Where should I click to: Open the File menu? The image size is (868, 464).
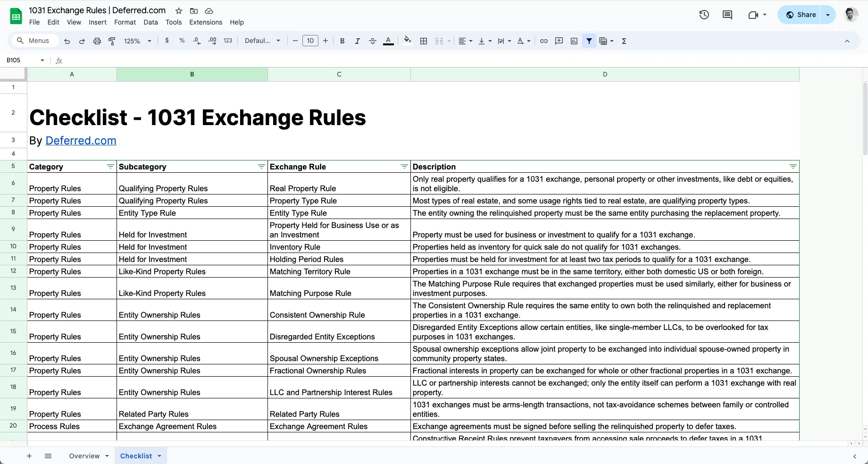[34, 22]
